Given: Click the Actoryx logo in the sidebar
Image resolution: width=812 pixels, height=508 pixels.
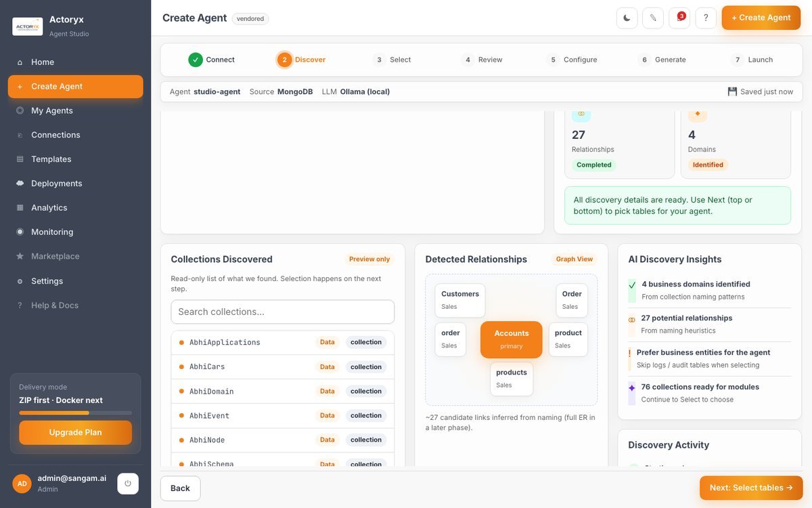Looking at the screenshot, I should [x=28, y=26].
